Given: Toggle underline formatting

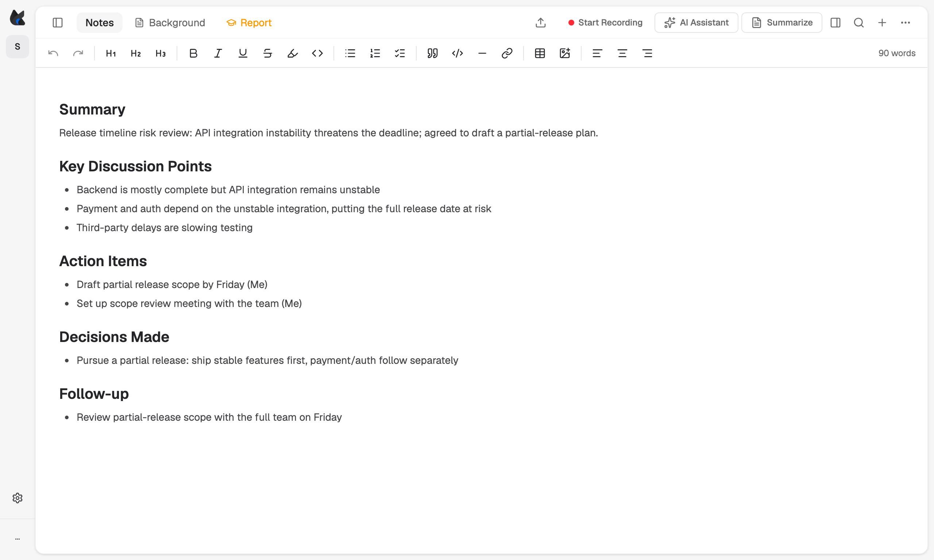Looking at the screenshot, I should [243, 53].
